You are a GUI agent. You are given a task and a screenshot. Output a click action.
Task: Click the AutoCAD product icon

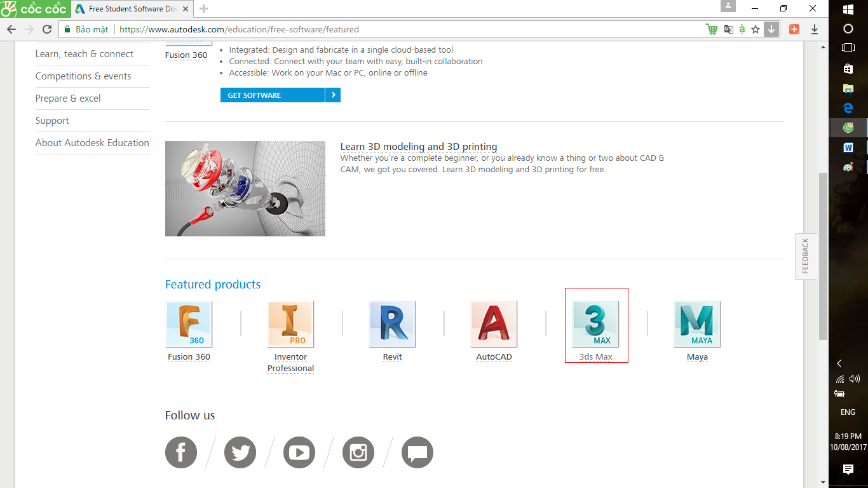click(494, 324)
